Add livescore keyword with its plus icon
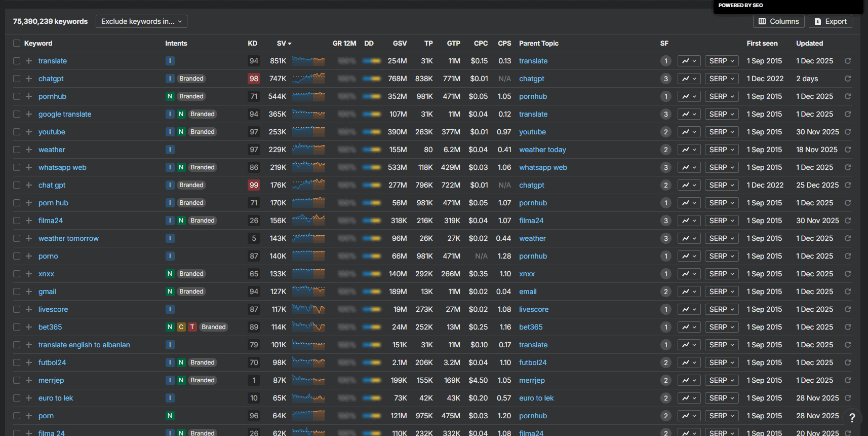The width and height of the screenshot is (868, 436). click(x=29, y=309)
